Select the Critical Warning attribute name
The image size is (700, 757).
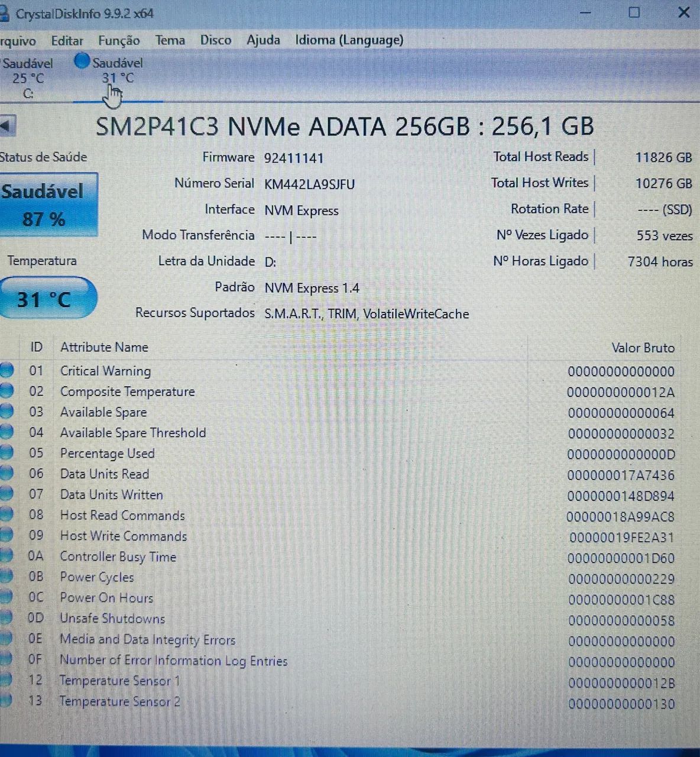[105, 371]
